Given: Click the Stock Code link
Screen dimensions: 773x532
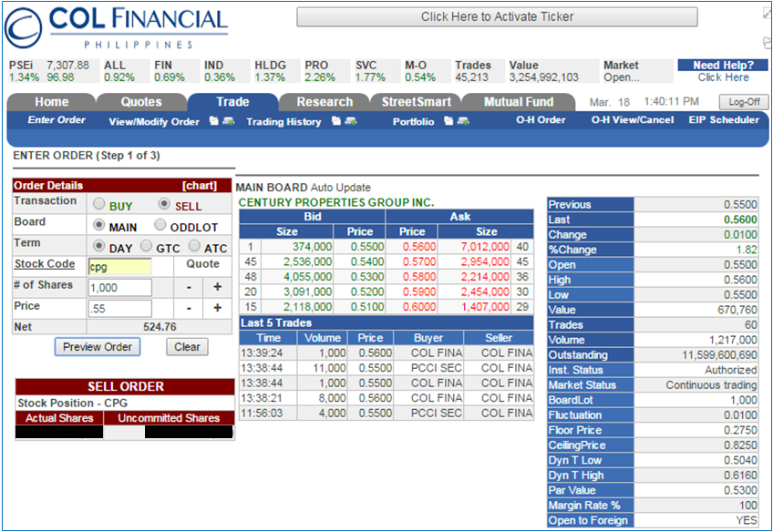Looking at the screenshot, I should [45, 264].
